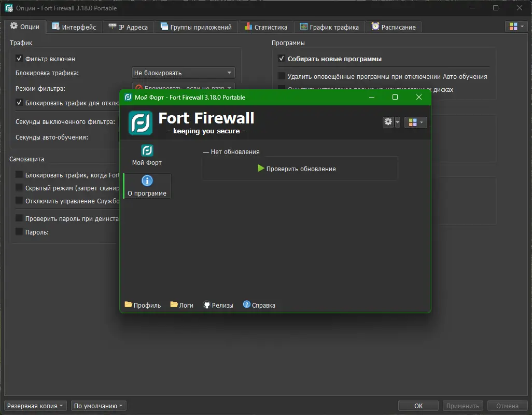Open the Статистика tab
The width and height of the screenshot is (532, 415).
(265, 27)
